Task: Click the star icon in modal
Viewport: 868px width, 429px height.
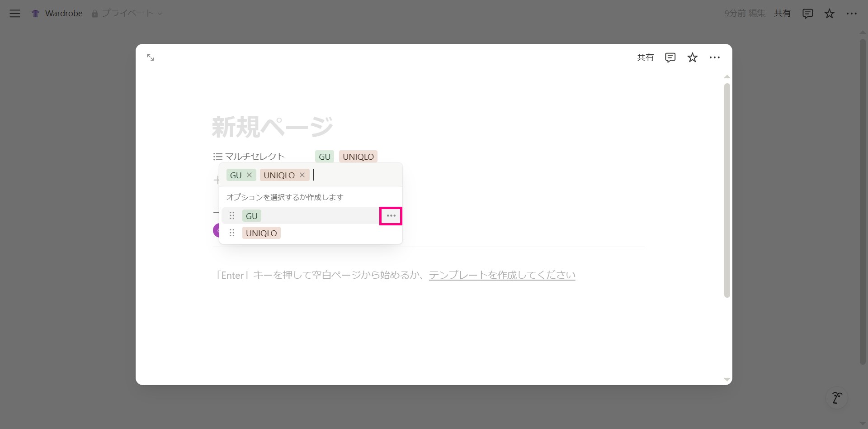Action: tap(692, 57)
